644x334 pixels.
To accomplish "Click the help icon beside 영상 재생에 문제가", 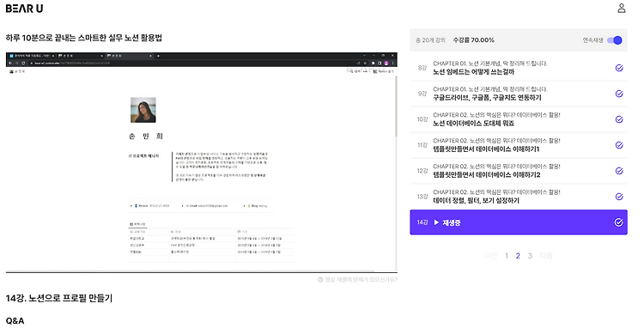I will click(320, 280).
